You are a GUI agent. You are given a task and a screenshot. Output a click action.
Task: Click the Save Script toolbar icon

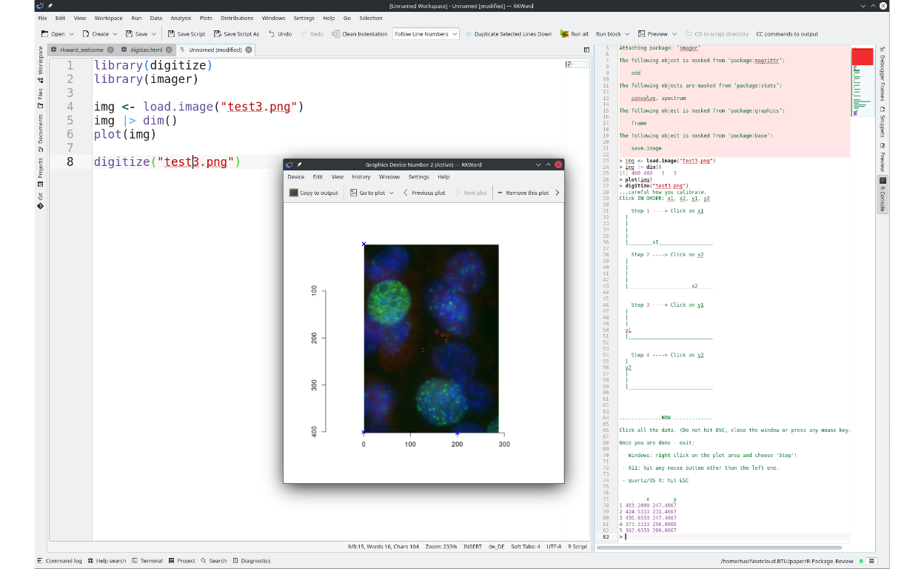click(172, 34)
